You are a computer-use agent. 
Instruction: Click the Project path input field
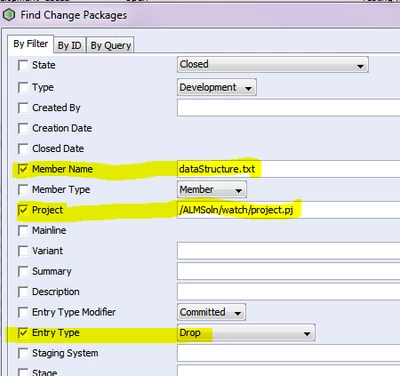point(289,210)
